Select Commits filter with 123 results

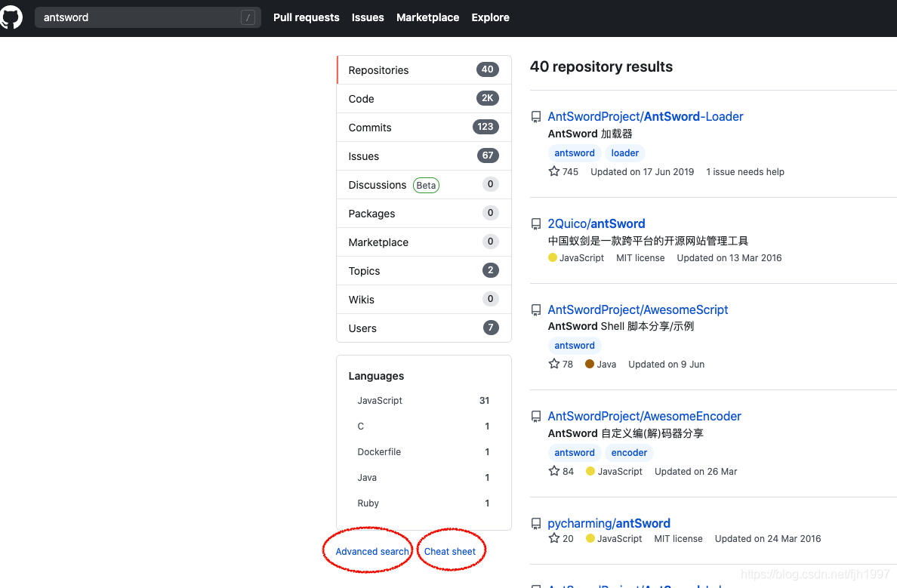coord(424,127)
